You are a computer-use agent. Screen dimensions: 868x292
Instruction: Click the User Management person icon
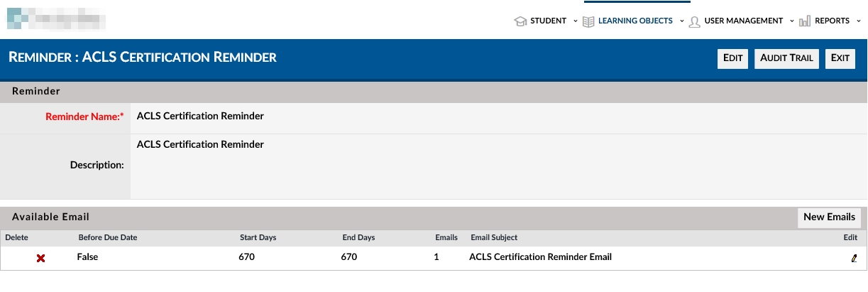click(x=695, y=21)
